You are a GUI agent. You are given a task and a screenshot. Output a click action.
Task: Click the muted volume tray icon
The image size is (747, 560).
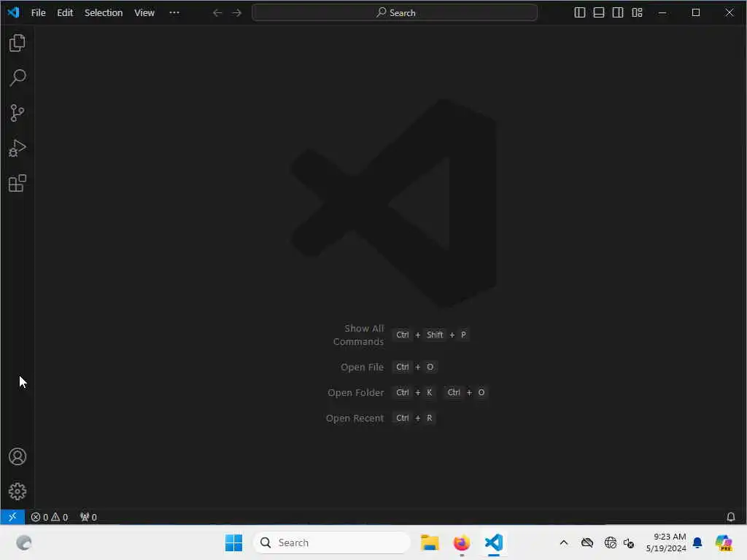(629, 542)
